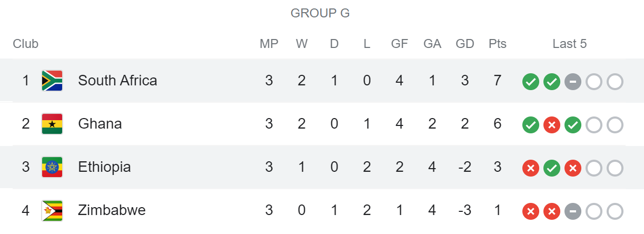The width and height of the screenshot is (644, 234).
Task: Click South Africa's grey draw icon
Action: click(x=572, y=82)
